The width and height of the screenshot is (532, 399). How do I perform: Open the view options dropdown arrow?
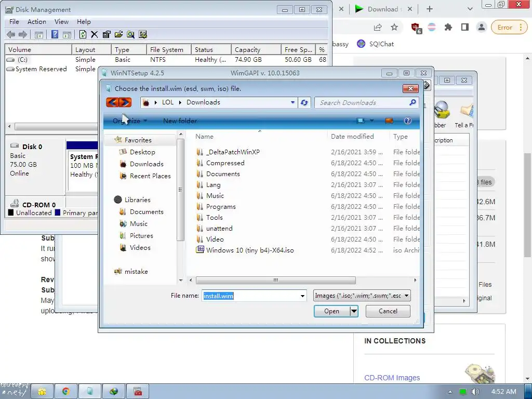point(371,121)
